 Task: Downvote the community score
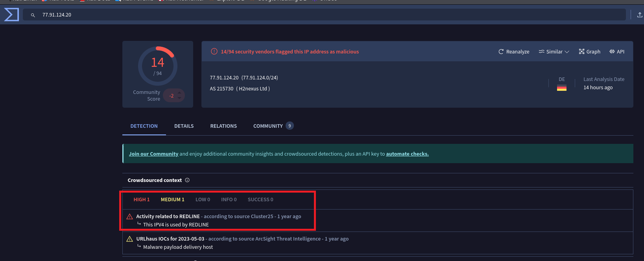pos(180,98)
